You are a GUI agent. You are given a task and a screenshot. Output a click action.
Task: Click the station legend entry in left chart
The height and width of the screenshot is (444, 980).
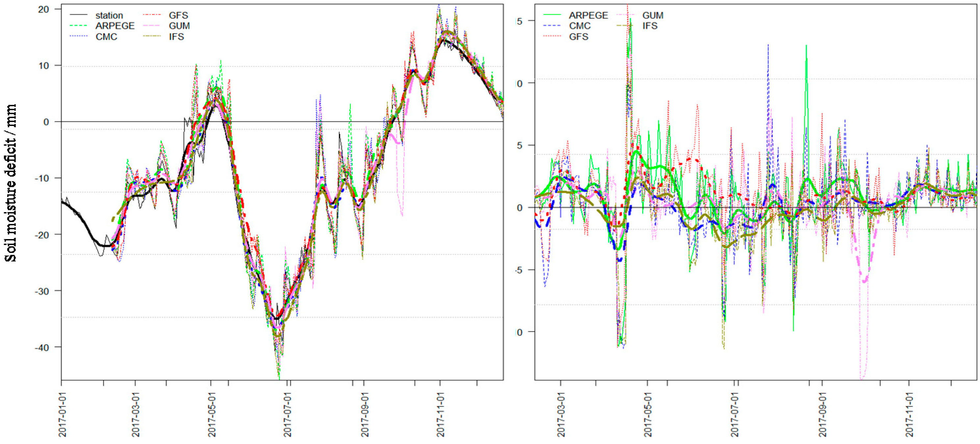click(x=109, y=15)
